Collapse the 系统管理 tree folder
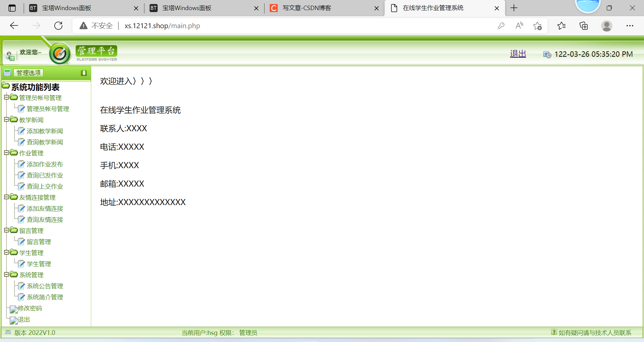The width and height of the screenshot is (644, 342). pyautogui.click(x=6, y=275)
